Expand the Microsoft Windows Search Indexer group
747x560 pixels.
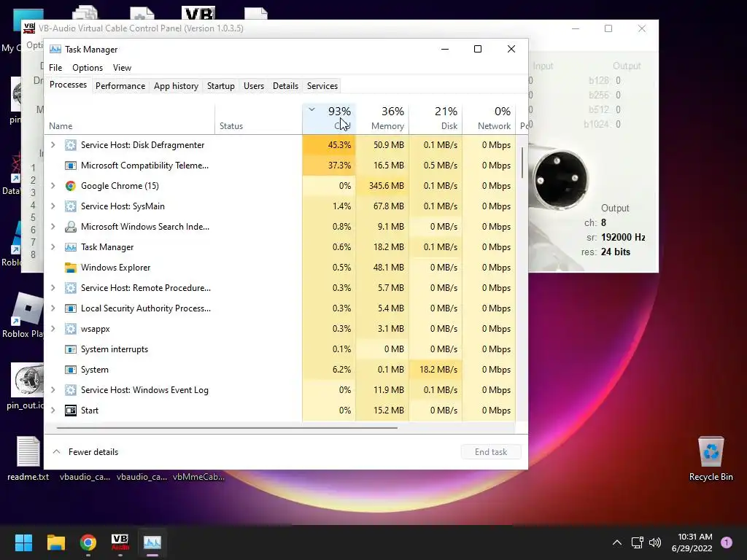53,227
